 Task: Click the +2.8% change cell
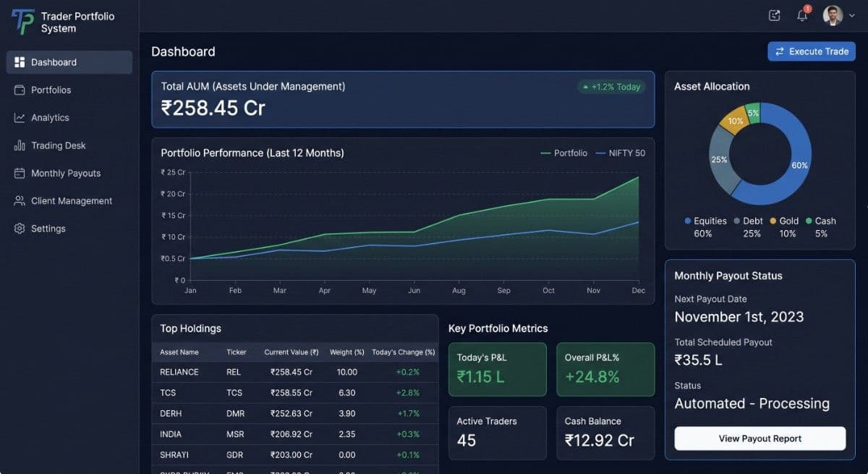pyautogui.click(x=408, y=393)
